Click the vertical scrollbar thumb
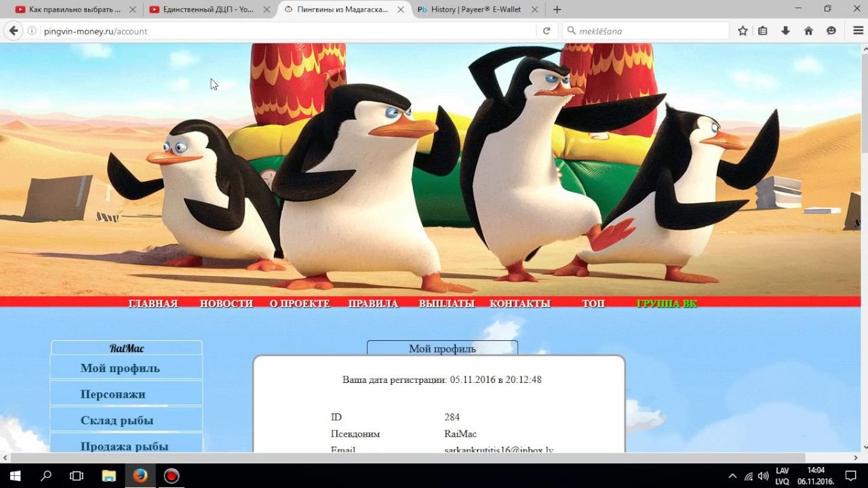Image resolution: width=868 pixels, height=488 pixels. [x=865, y=102]
